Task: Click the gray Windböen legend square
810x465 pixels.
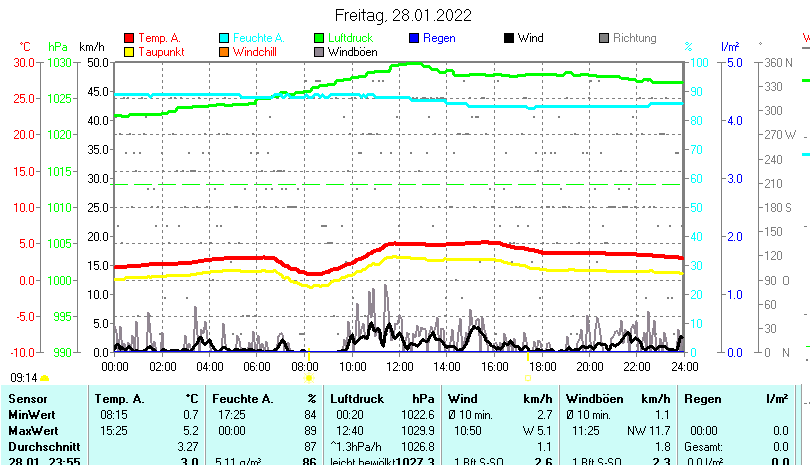Action: (x=319, y=51)
